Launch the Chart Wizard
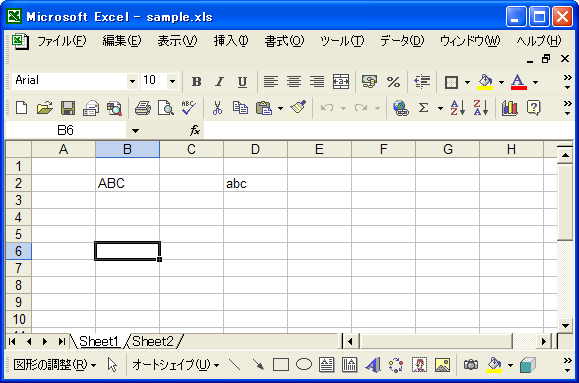579x383 pixels. [x=510, y=108]
